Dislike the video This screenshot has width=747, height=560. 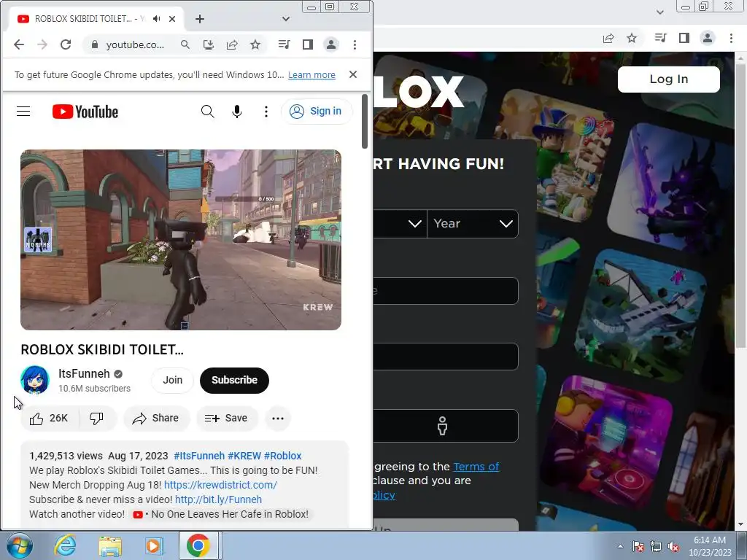[97, 418]
